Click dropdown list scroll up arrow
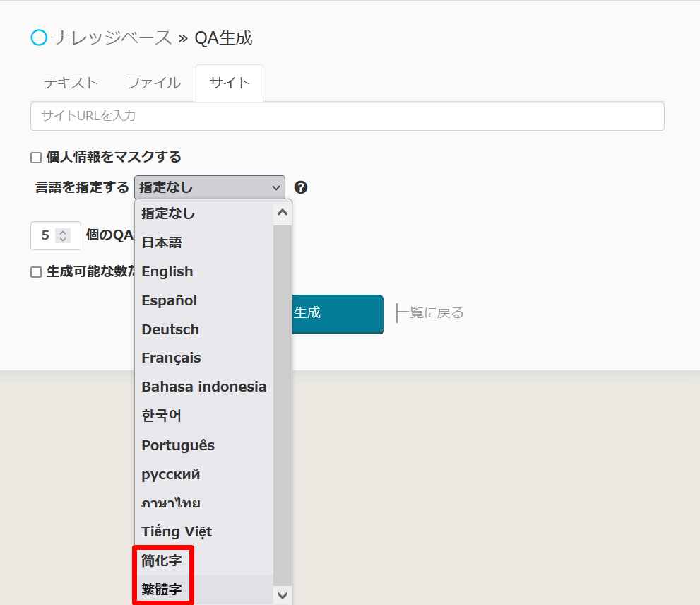 coord(282,212)
